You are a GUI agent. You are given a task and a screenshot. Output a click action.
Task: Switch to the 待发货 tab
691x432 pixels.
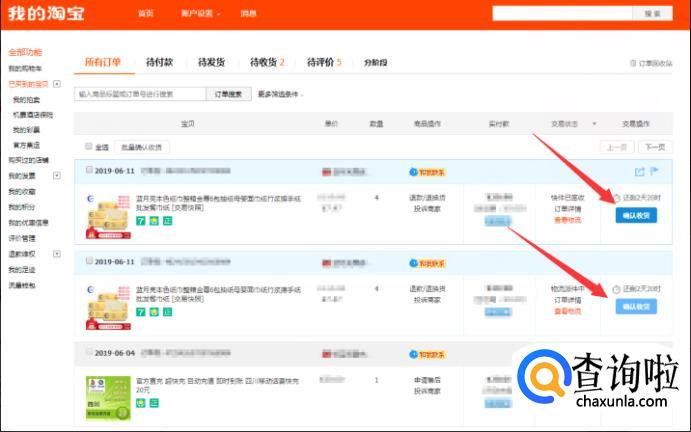[212, 62]
